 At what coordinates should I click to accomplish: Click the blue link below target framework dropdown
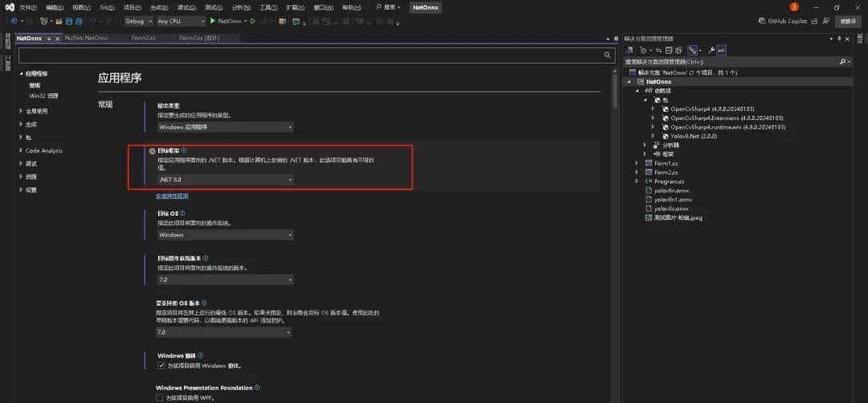(174, 195)
